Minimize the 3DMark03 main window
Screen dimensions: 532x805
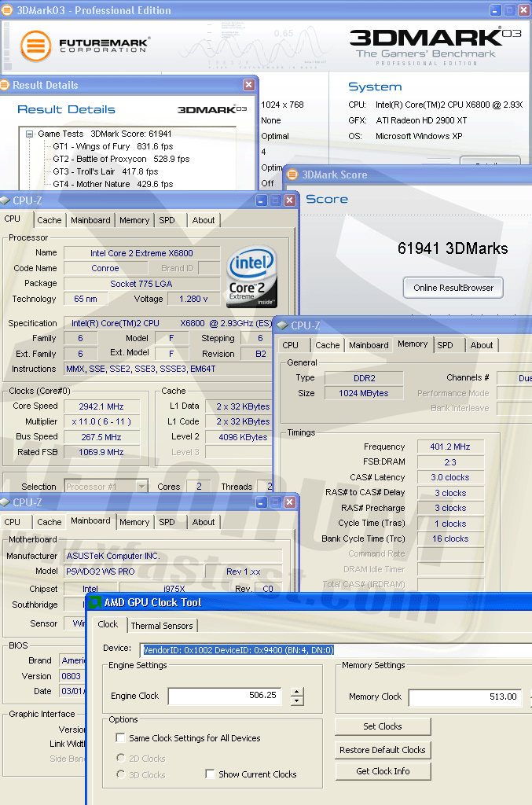tap(495, 10)
